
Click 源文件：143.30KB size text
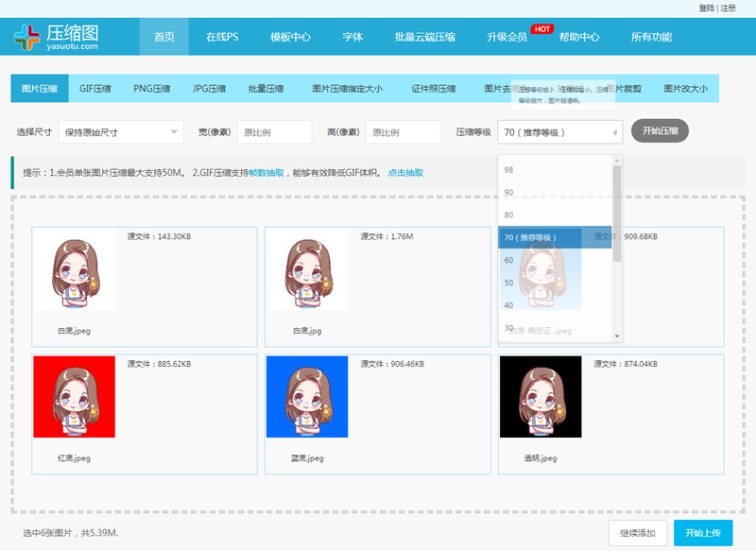159,236
